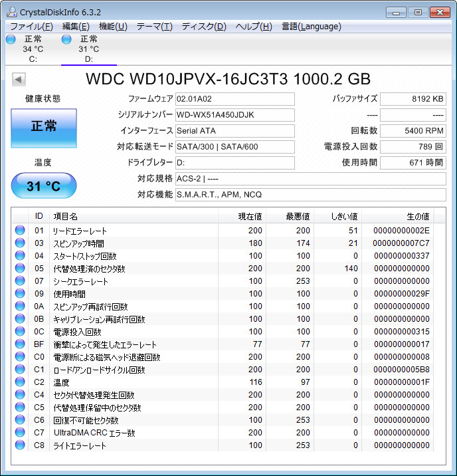The image size is (457, 476).
Task: Click blue orb for temperature attribute C2
Action: pyautogui.click(x=19, y=382)
